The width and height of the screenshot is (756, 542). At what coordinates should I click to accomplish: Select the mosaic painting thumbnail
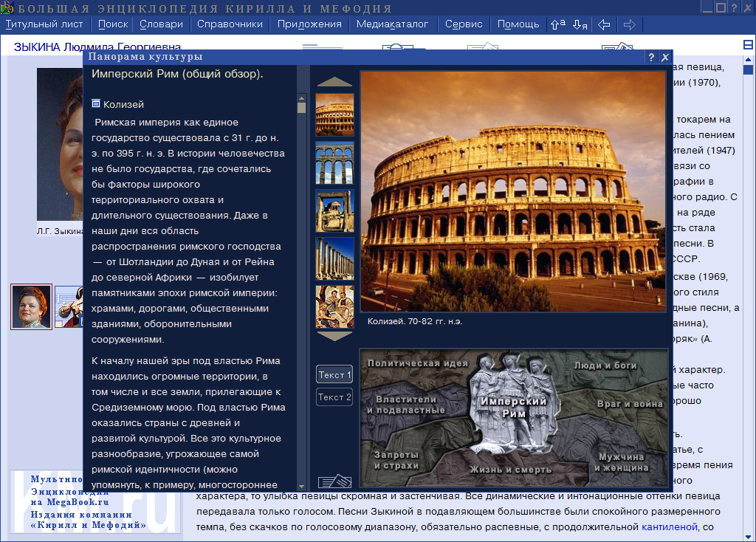pos(334,306)
